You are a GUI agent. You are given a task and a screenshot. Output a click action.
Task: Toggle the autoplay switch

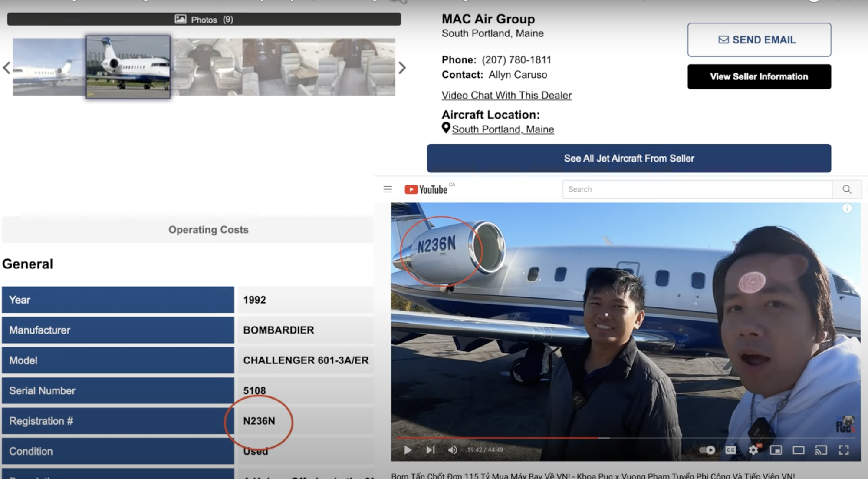click(707, 450)
